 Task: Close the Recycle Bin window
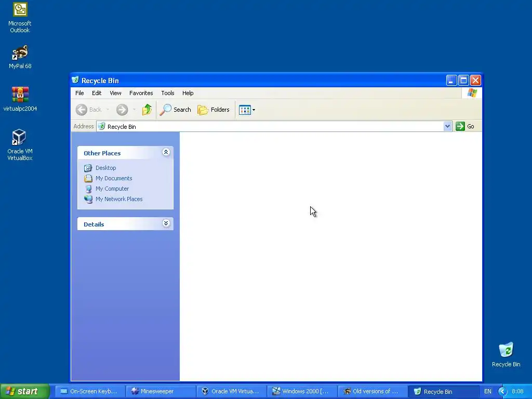[475, 81]
